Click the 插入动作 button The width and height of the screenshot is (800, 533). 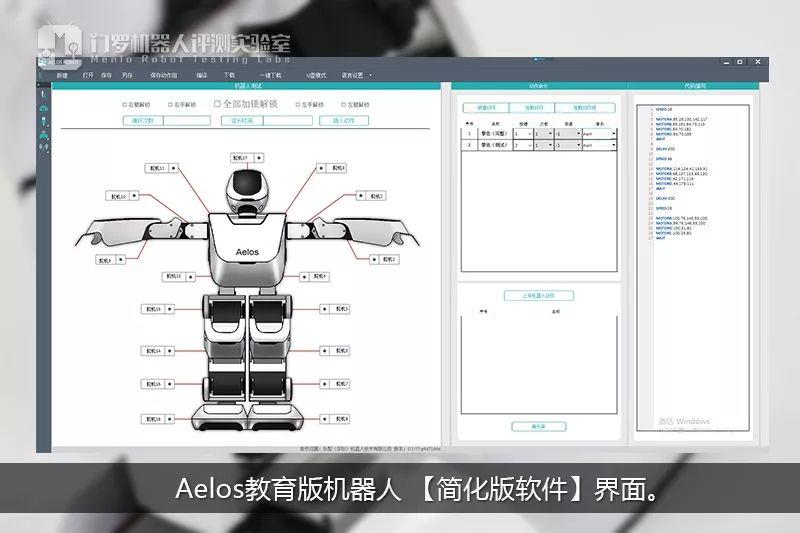point(343,121)
